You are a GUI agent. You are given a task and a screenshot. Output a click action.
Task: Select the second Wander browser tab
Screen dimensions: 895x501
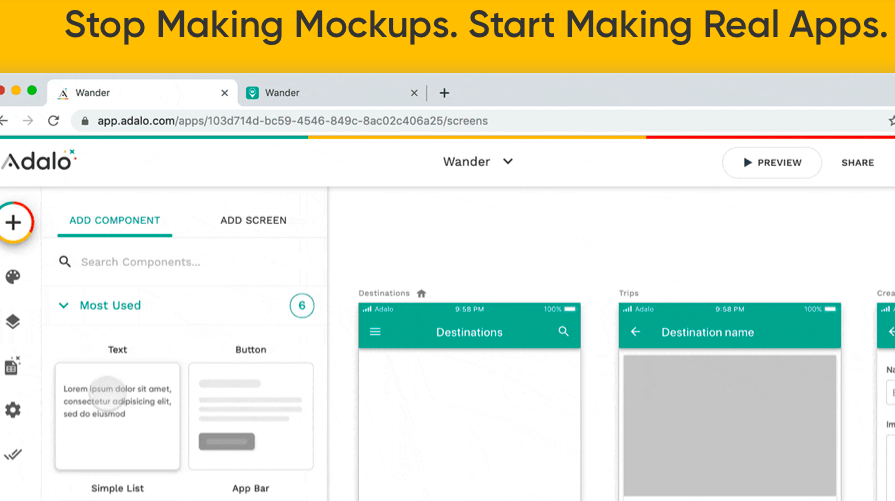(333, 92)
